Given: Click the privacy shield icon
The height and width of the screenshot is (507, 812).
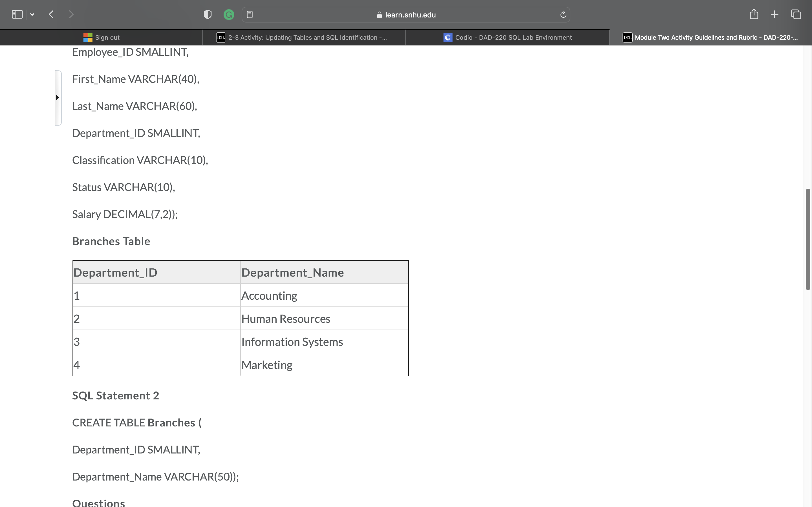Looking at the screenshot, I should point(207,14).
